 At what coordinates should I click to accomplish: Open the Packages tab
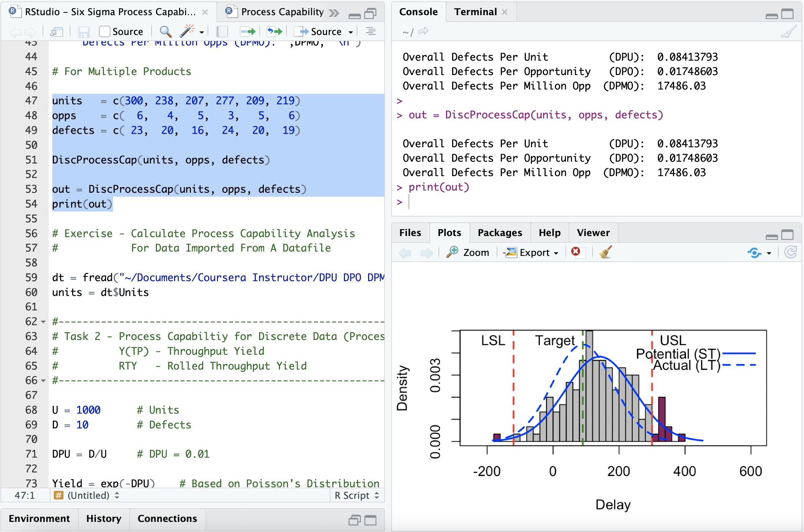click(500, 233)
